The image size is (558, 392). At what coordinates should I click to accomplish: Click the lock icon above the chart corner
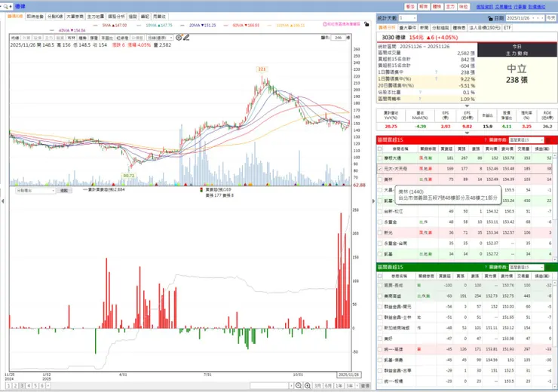pos(366,24)
